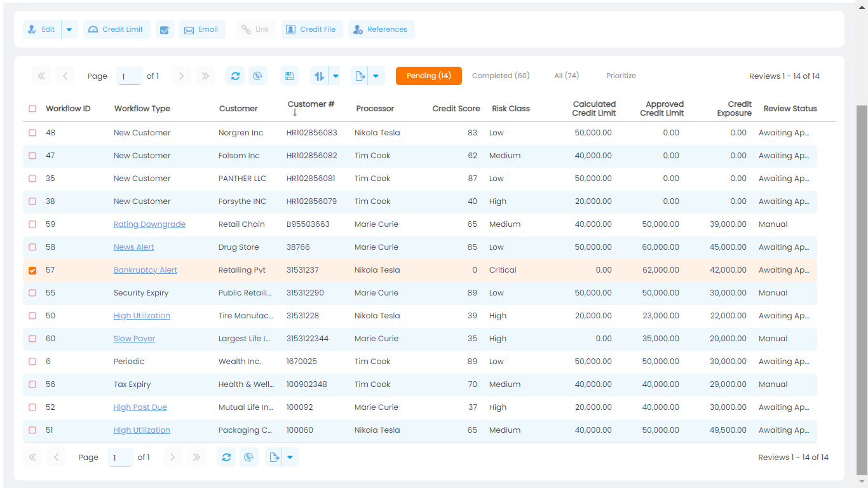Expand the bottom export dropdown arrow
The image size is (868, 488).
(290, 457)
